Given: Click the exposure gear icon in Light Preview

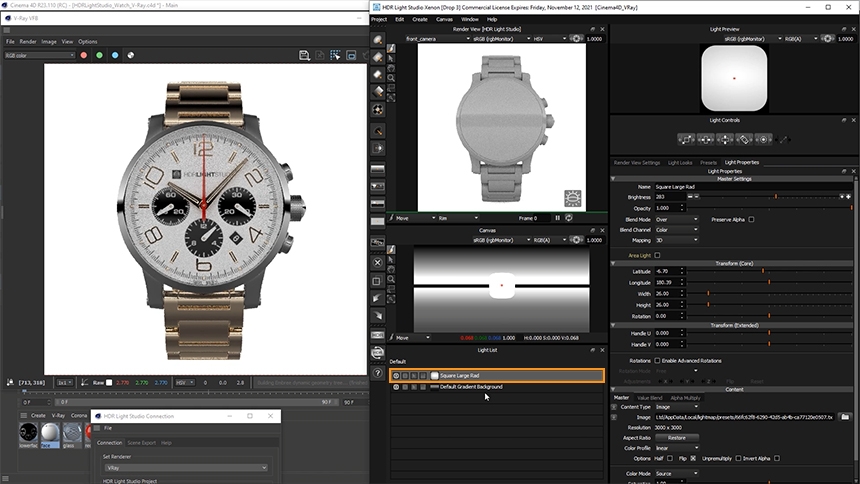Looking at the screenshot, I should (828, 39).
